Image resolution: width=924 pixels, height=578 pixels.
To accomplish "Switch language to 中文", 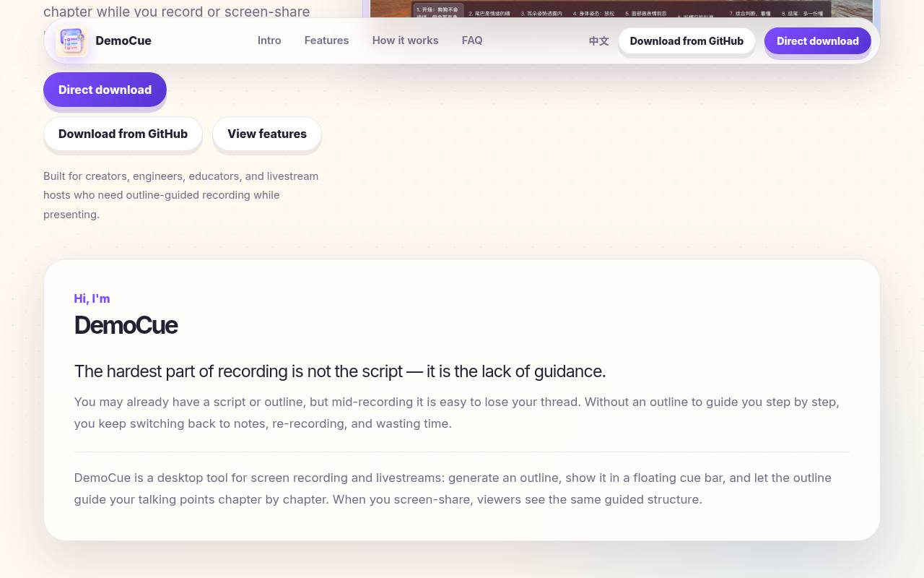I will [x=598, y=41].
